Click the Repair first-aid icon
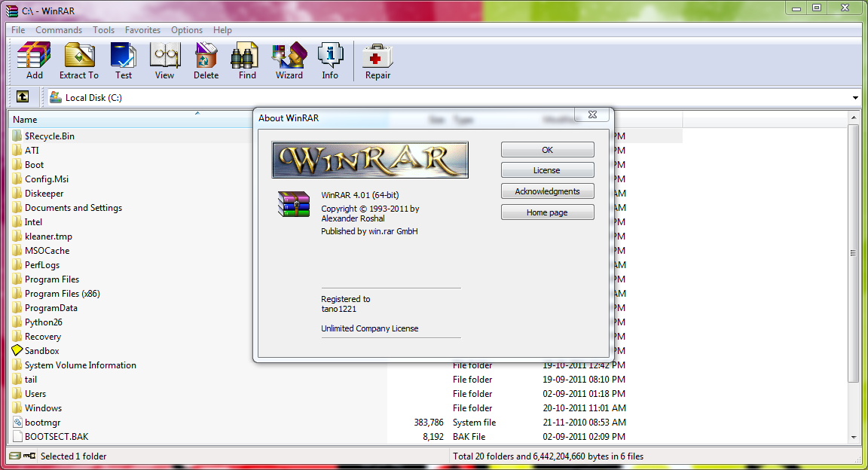Image resolution: width=868 pixels, height=470 pixels. pyautogui.click(x=377, y=55)
